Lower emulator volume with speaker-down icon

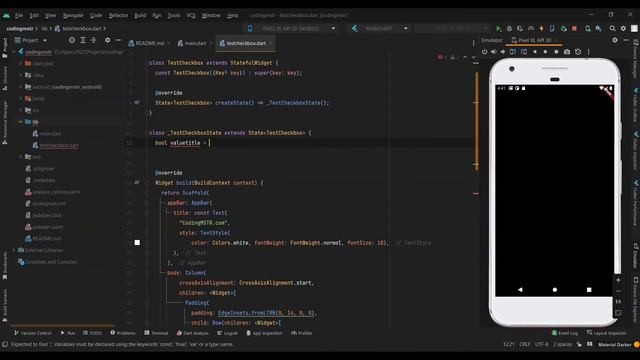pos(503,52)
